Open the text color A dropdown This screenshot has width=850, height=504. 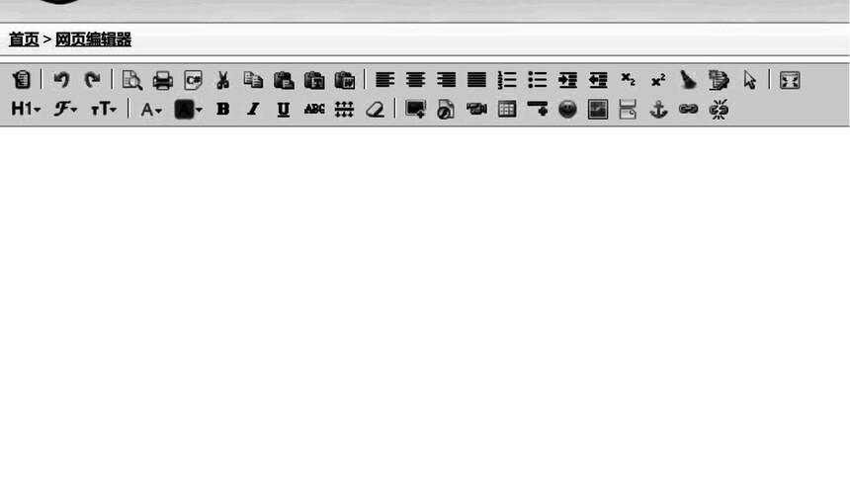pyautogui.click(x=151, y=110)
